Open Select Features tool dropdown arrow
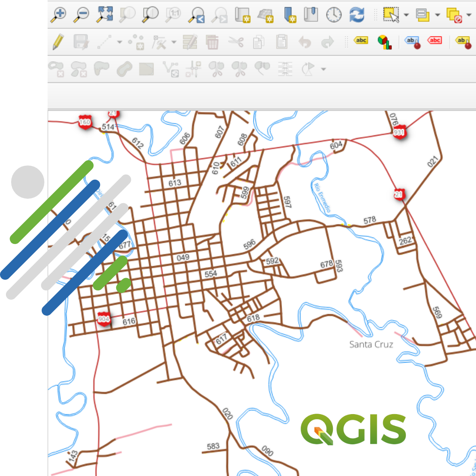 pyautogui.click(x=406, y=15)
